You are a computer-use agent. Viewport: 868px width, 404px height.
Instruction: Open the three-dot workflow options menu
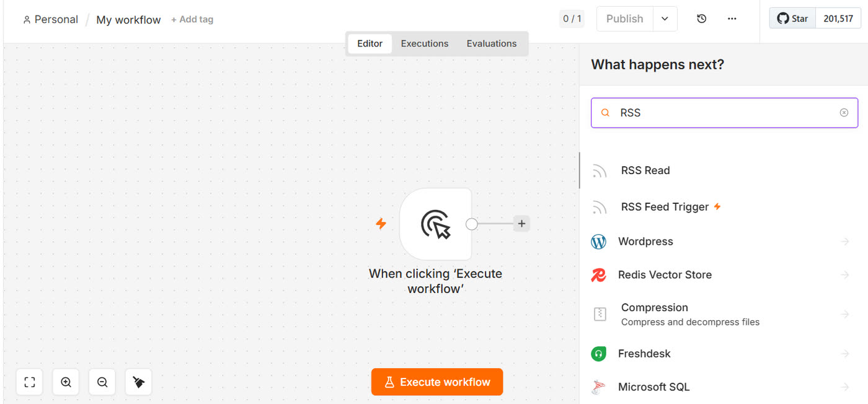coord(732,19)
